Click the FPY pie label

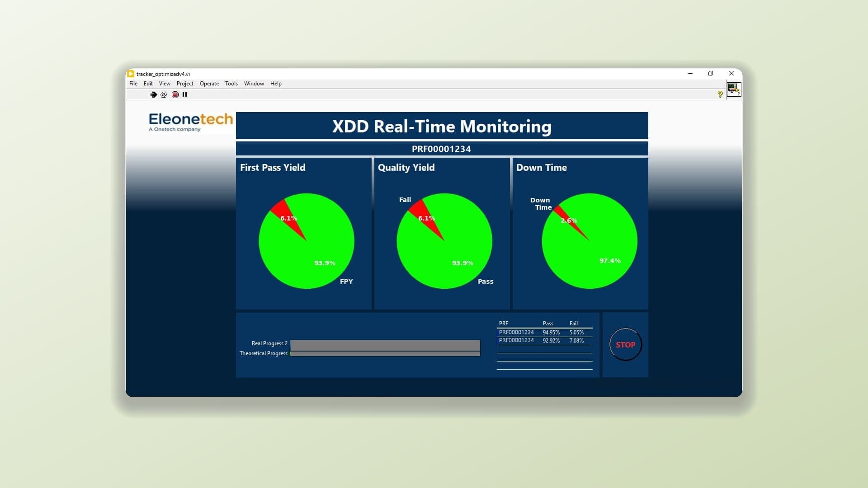pyautogui.click(x=346, y=282)
